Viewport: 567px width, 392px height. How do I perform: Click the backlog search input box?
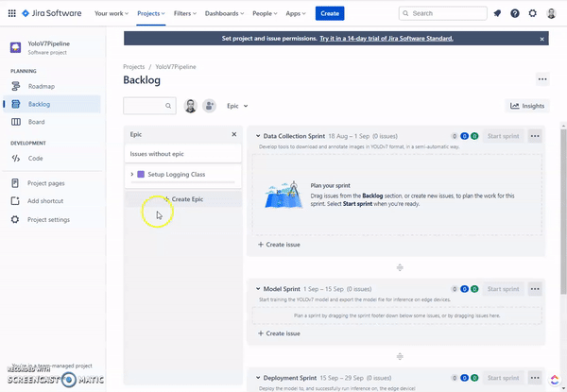(149, 106)
